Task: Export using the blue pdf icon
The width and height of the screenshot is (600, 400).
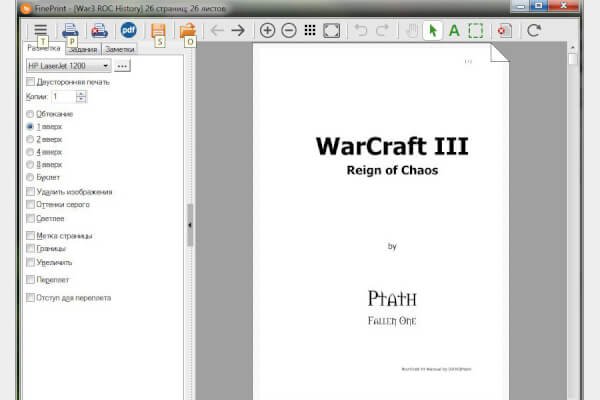Action: coord(129,30)
